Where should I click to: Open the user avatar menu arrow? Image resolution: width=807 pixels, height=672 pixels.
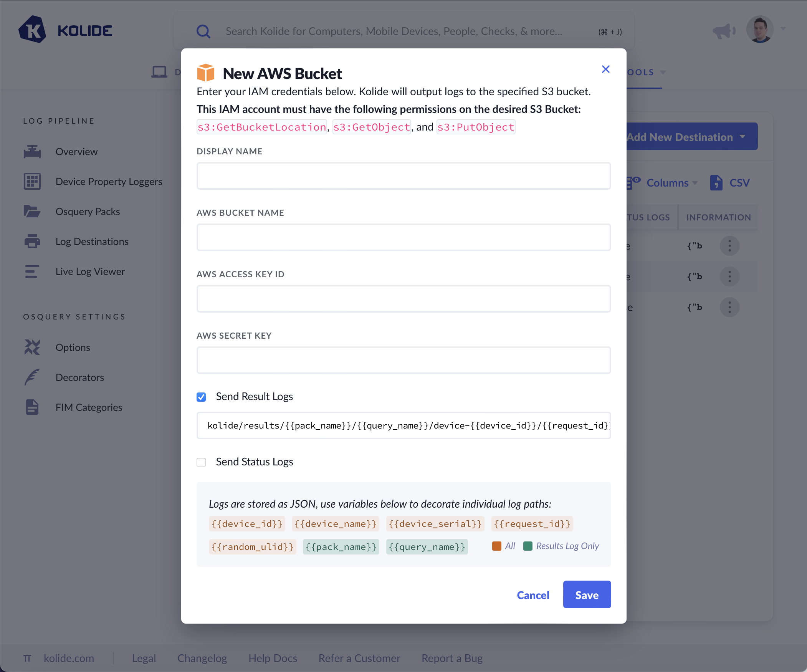[783, 29]
